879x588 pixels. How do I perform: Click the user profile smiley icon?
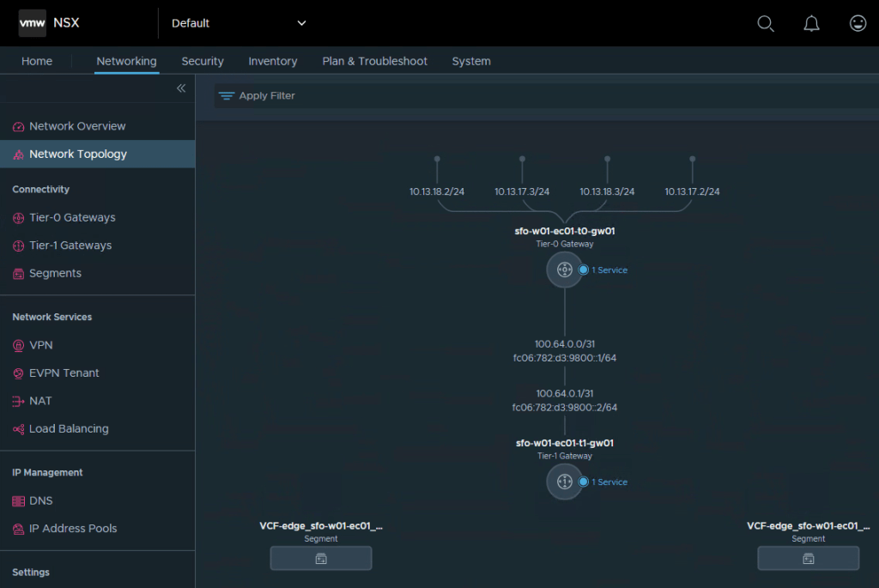[858, 23]
